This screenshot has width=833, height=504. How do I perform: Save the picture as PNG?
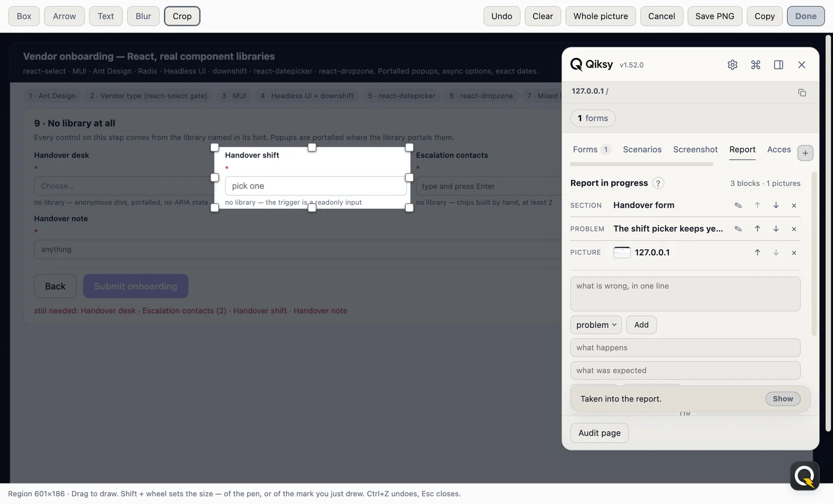click(x=714, y=16)
